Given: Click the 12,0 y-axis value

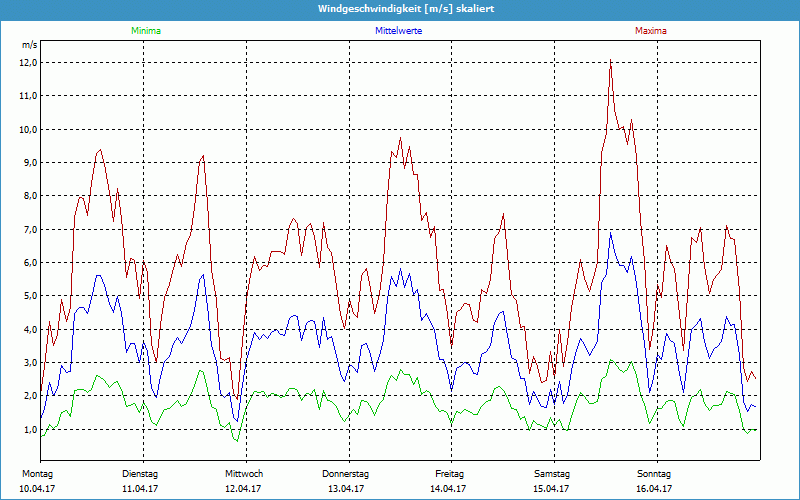Looking at the screenshot, I should tap(29, 63).
